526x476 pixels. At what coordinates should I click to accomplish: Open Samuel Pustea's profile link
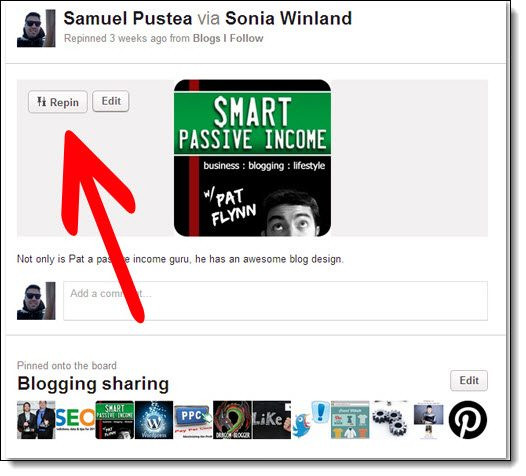[x=127, y=18]
